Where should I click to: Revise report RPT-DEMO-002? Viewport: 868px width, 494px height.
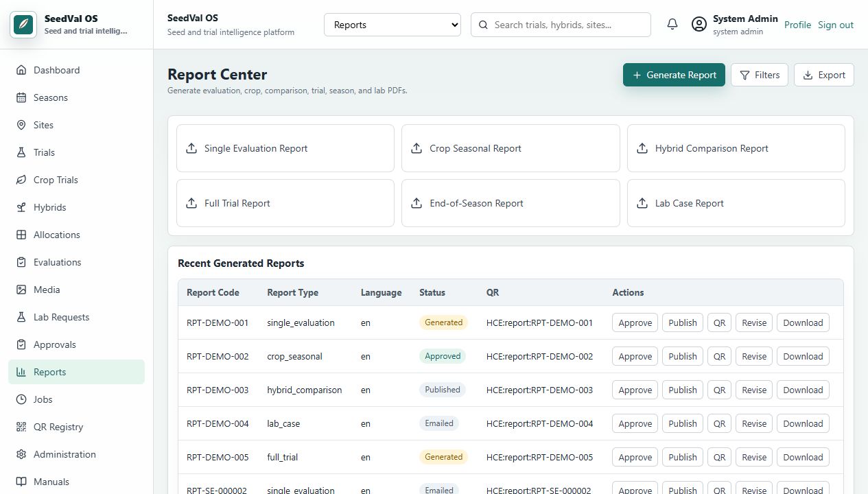click(754, 356)
